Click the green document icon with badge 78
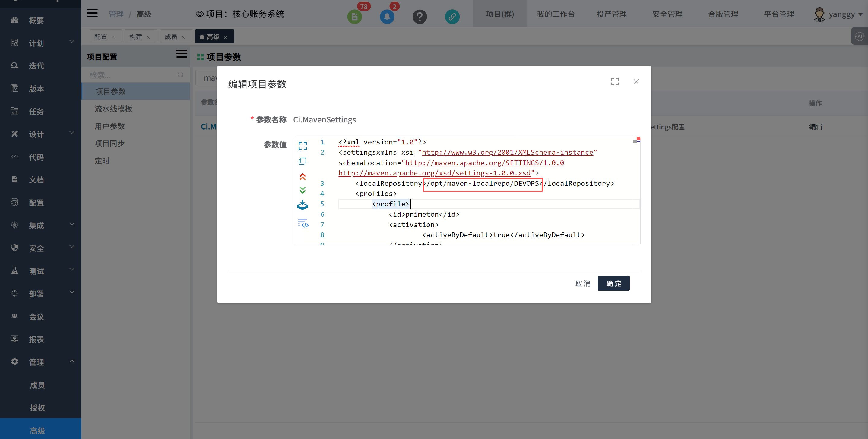 (x=354, y=17)
